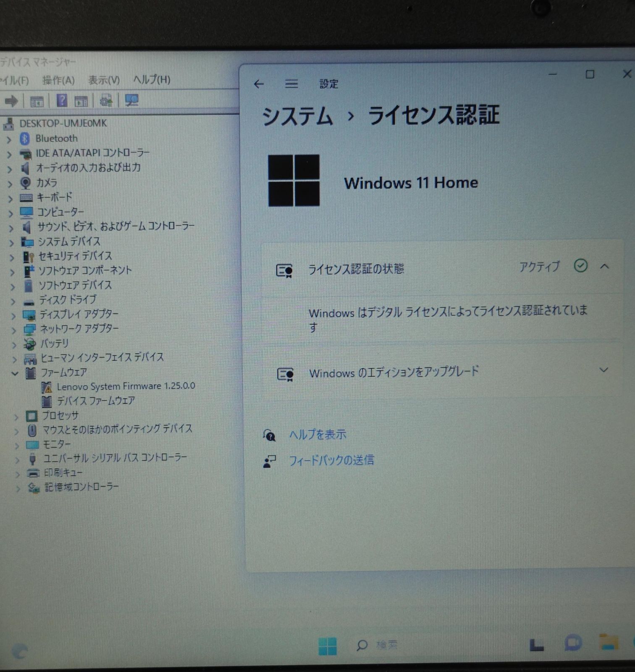Open the ファイル(F) menu in Device Manager
Image resolution: width=635 pixels, height=672 pixels.
14,80
